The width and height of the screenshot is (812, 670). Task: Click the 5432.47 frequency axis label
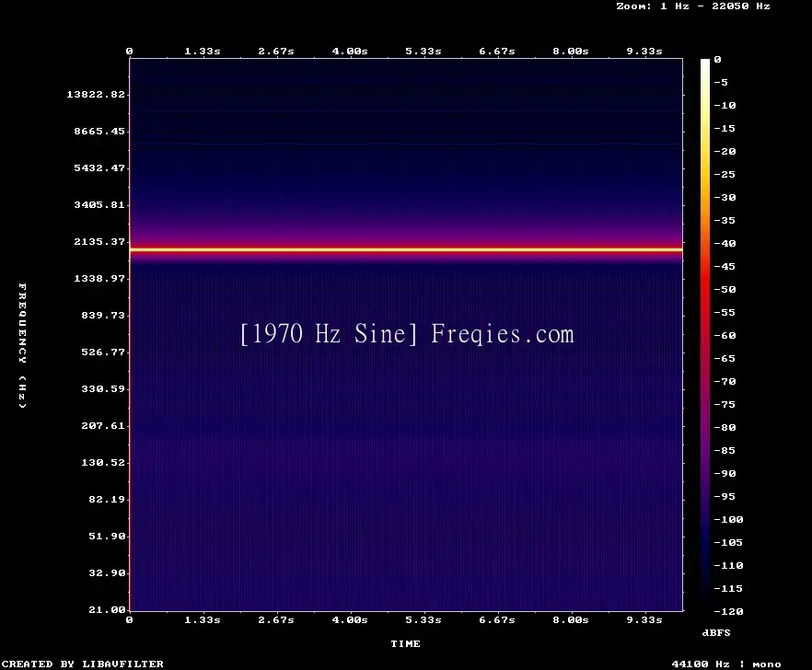99,167
